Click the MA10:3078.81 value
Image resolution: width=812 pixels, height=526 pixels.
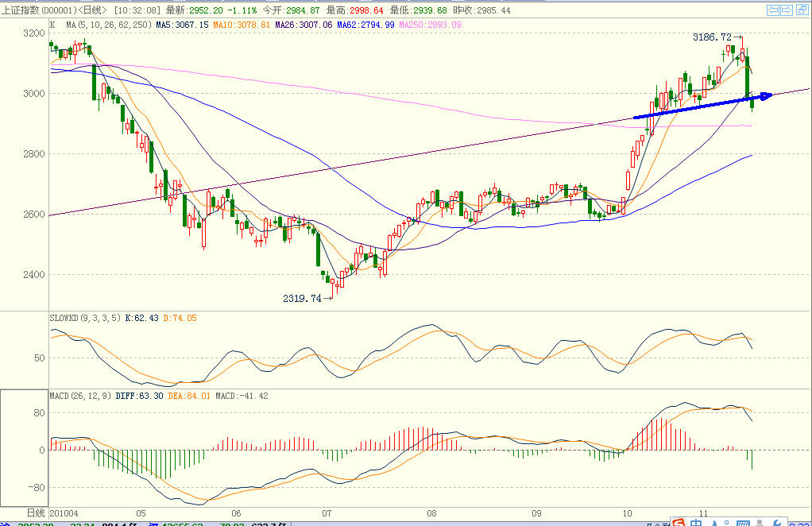(x=242, y=25)
